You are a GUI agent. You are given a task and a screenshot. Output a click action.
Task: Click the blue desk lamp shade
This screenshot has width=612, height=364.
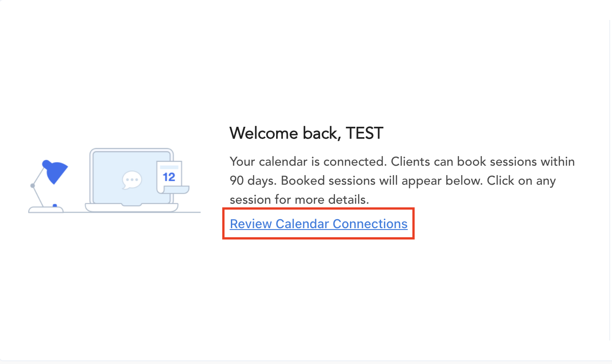tap(56, 172)
